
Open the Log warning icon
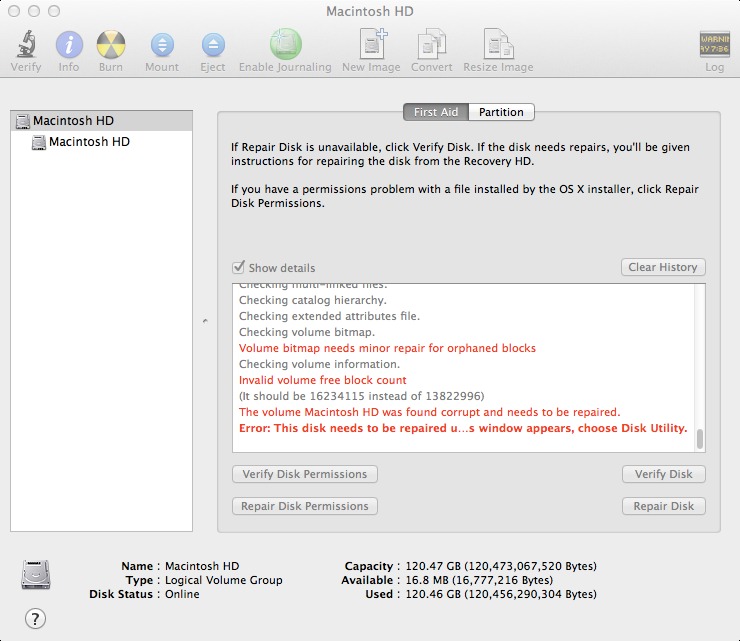coord(714,44)
